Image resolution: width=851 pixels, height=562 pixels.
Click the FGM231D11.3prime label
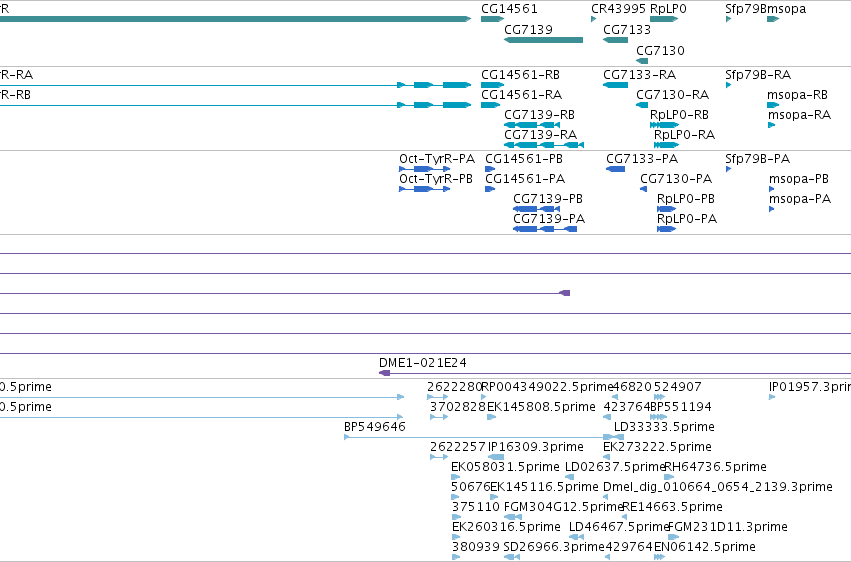(727, 527)
